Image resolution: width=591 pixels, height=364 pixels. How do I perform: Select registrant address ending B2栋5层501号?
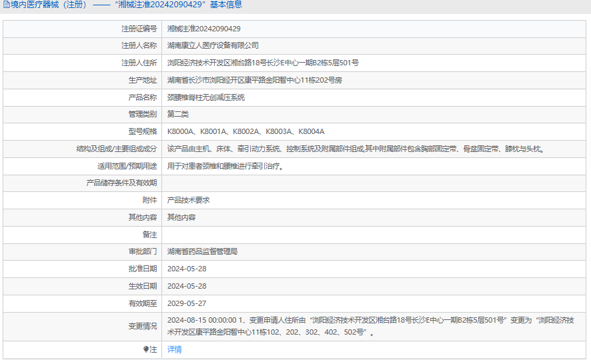click(263, 63)
